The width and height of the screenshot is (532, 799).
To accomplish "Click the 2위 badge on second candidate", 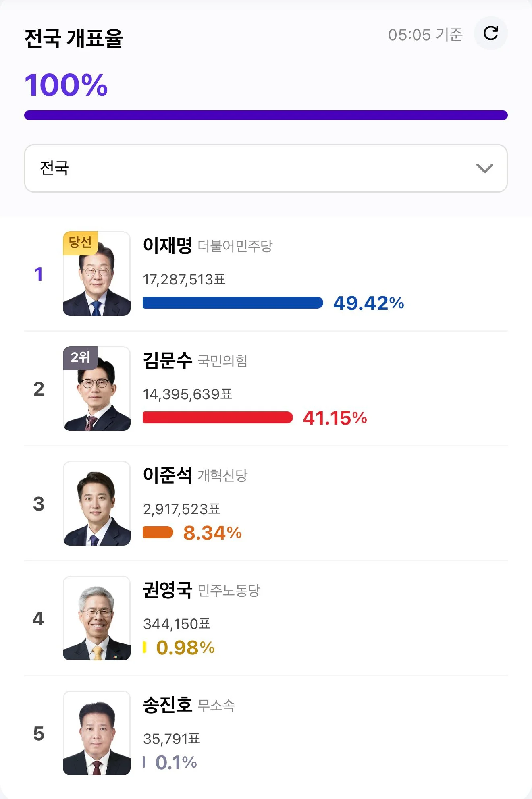I will (x=80, y=358).
